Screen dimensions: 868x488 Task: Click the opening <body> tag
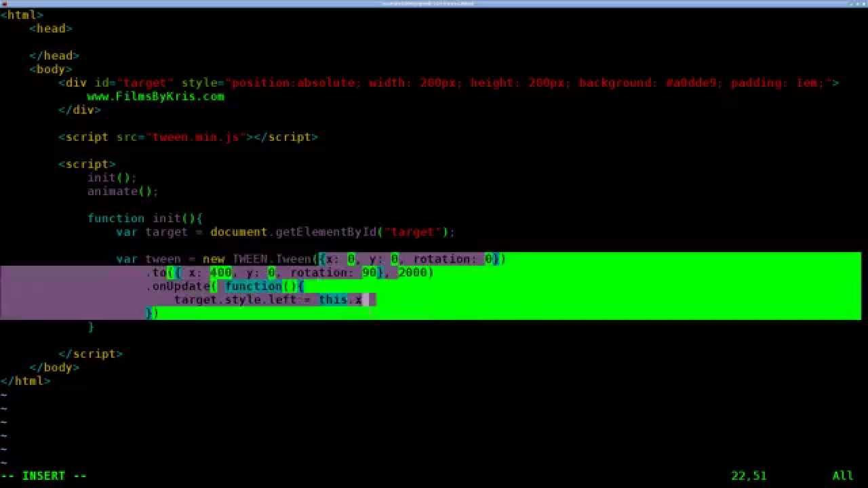[x=51, y=69]
